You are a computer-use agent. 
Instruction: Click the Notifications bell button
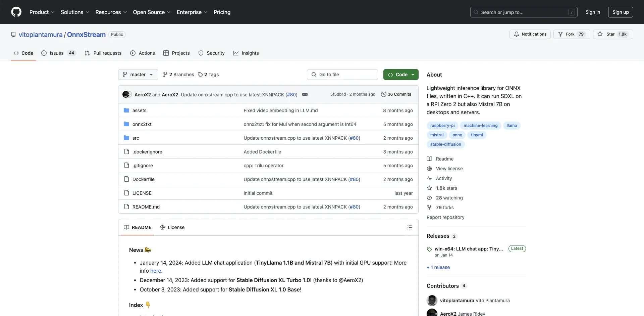click(x=530, y=34)
